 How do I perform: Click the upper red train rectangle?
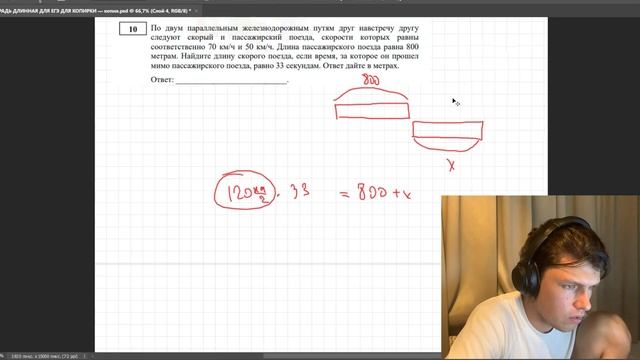pos(372,111)
